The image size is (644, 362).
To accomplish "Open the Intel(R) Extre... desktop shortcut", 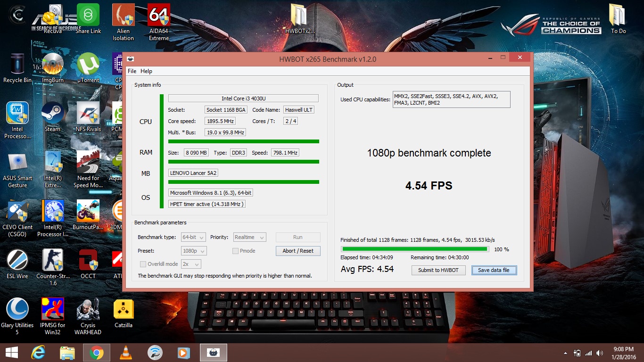I will click(x=53, y=170).
